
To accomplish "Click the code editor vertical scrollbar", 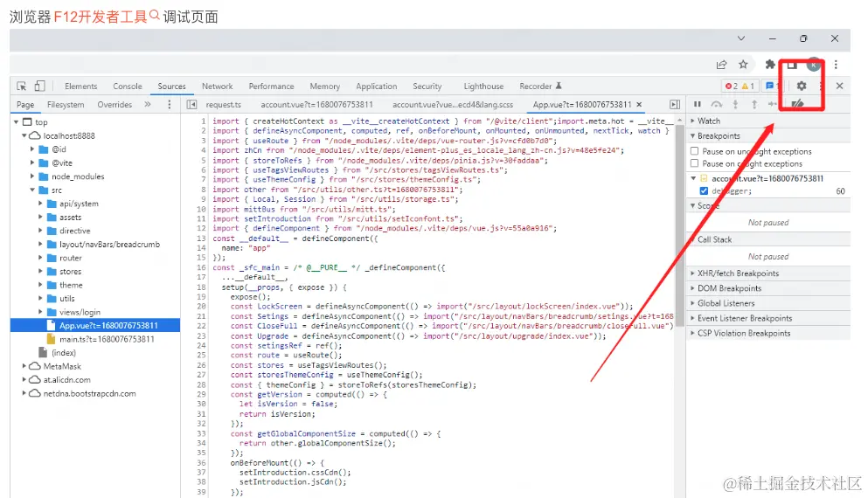I will tap(680, 224).
